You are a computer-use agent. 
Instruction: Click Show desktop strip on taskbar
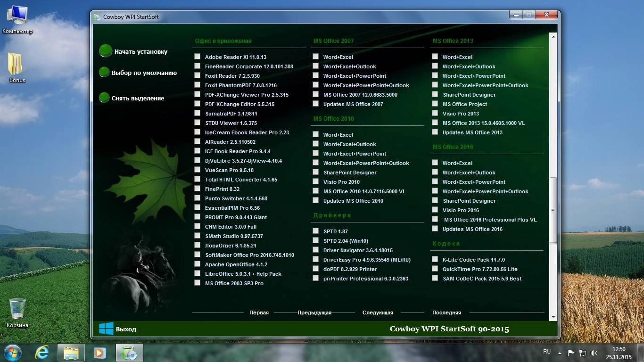[x=640, y=353]
